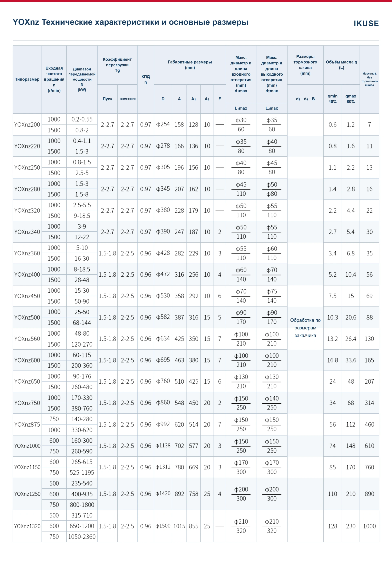Click the Типоразмер column header
The height and width of the screenshot is (562, 392).
click(x=27, y=79)
